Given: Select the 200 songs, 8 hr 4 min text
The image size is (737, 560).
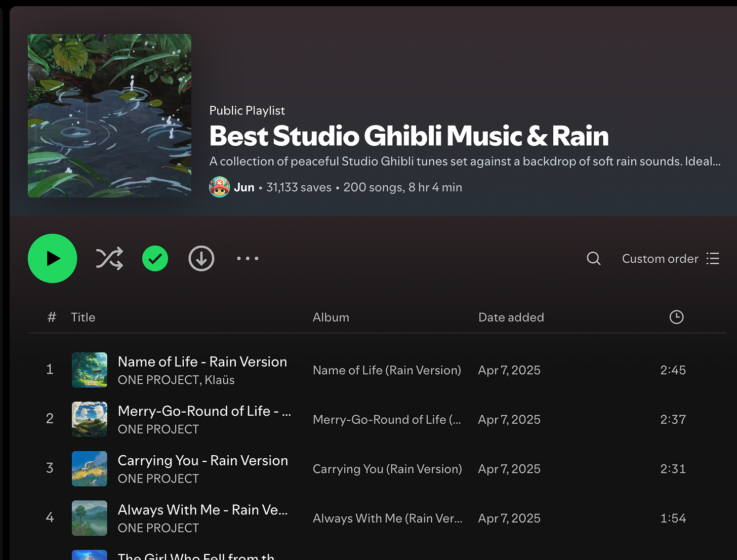Looking at the screenshot, I should (403, 187).
